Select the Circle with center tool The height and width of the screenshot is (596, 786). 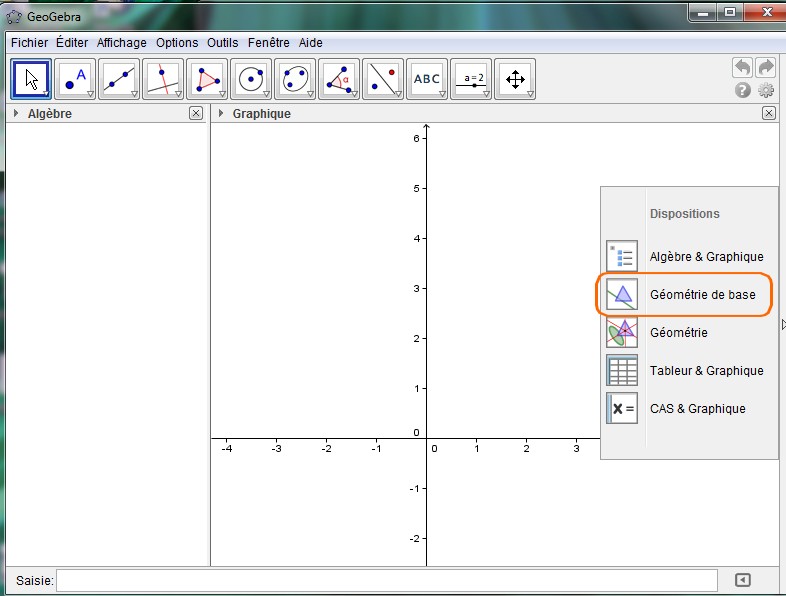[251, 79]
